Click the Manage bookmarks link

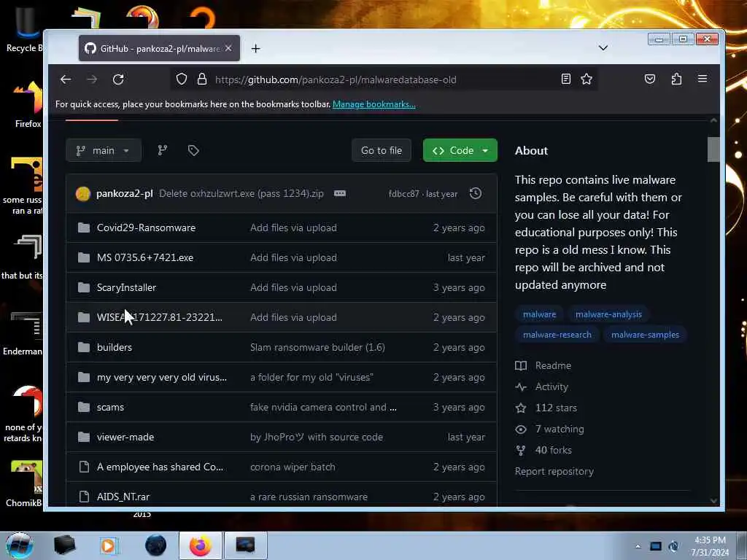tap(374, 104)
